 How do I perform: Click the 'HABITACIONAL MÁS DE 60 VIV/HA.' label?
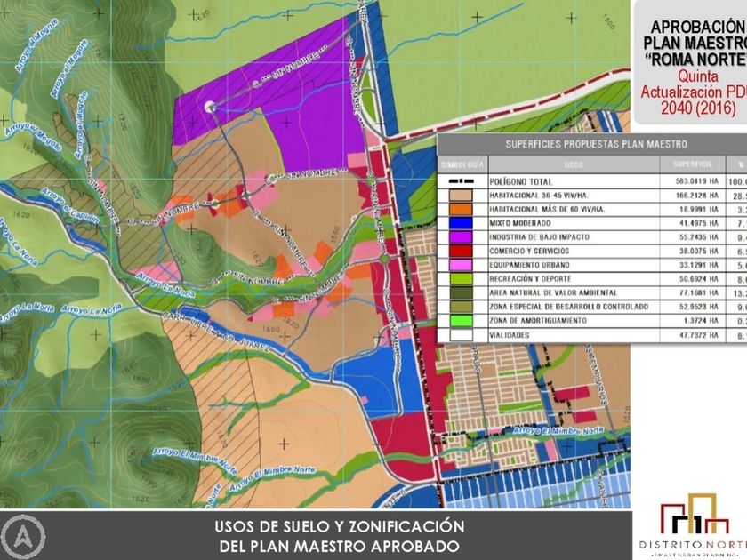pos(548,209)
